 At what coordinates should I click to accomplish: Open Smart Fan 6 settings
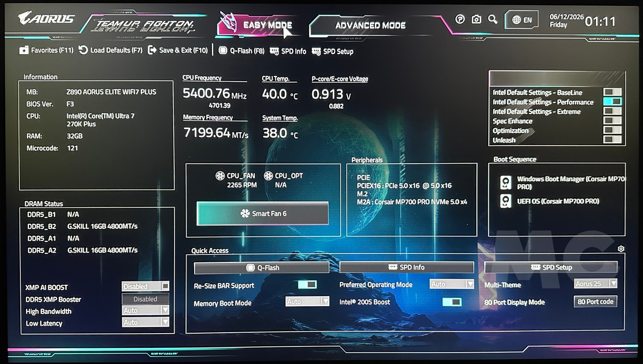click(x=262, y=214)
